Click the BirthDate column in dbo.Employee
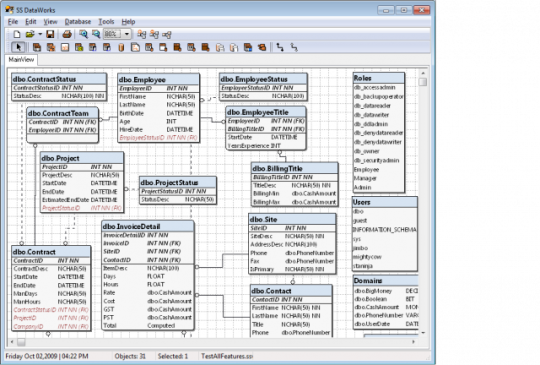This screenshot has height=365, width=540. pos(158,113)
